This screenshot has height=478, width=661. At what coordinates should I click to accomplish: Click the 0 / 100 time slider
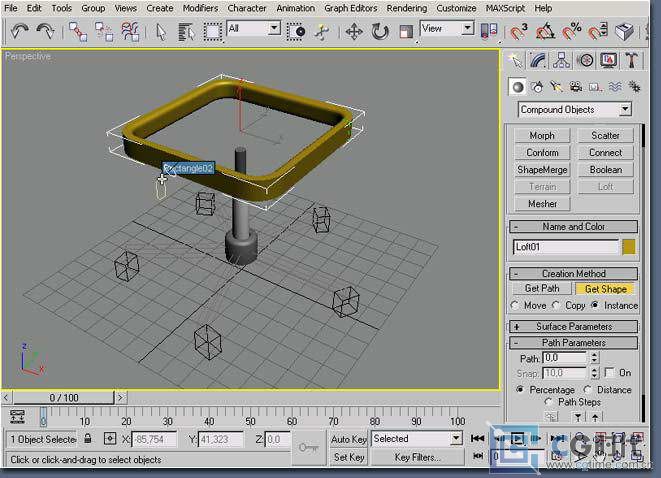click(64, 397)
